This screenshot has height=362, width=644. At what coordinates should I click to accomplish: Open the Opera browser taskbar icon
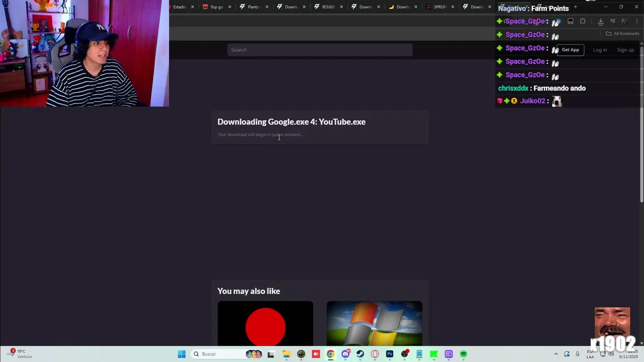click(375, 354)
